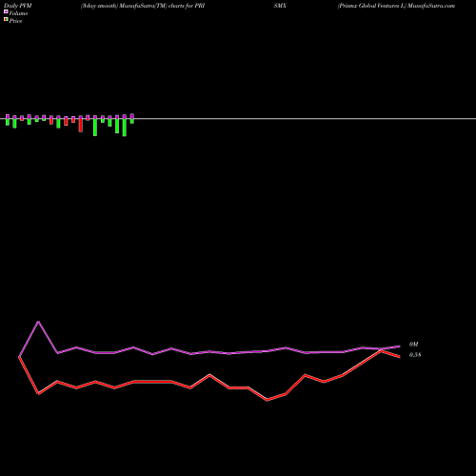
Task: Click the Volume legend label
Action: click(18, 13)
